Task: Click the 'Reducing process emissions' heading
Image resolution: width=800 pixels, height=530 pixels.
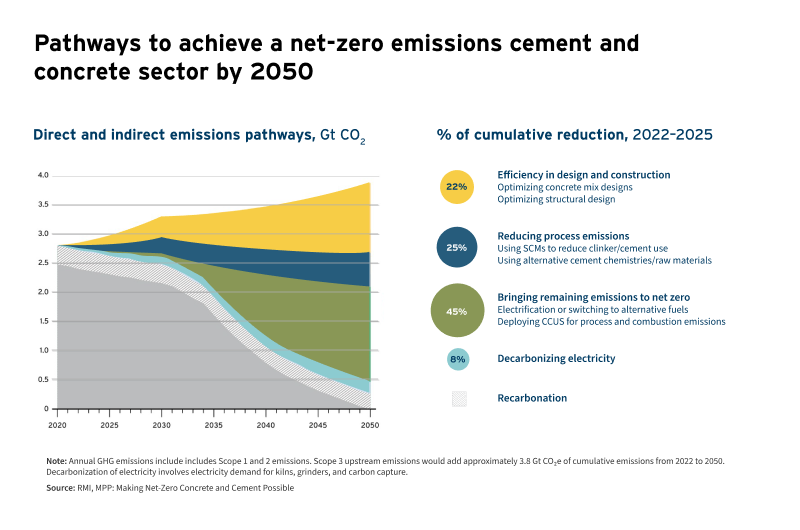Action: [x=566, y=235]
